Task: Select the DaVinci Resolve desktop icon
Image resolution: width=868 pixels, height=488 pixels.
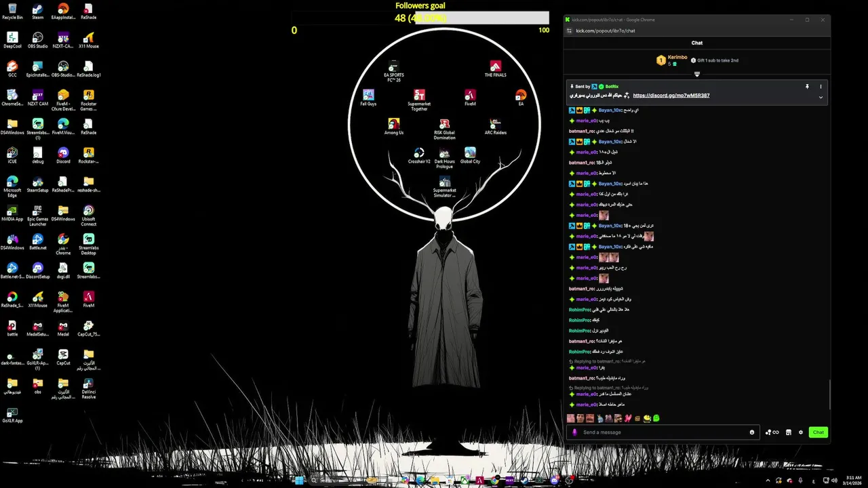Action: (89, 387)
